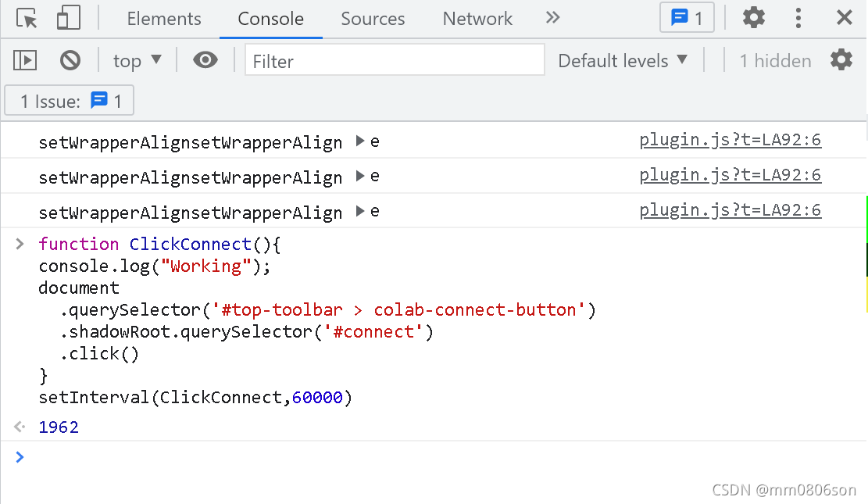Open the plugin.js source link

730,140
